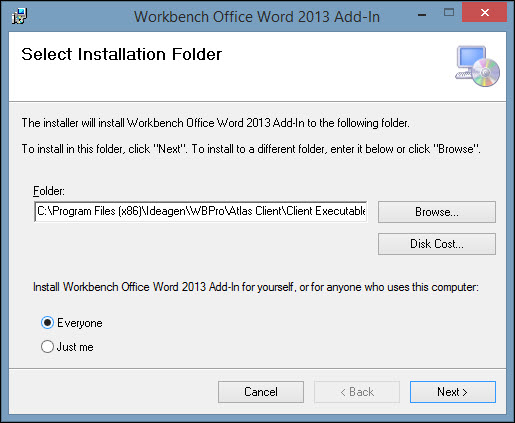Click the Select Installation Folder heading
This screenshot has height=423, width=515.
click(122, 54)
